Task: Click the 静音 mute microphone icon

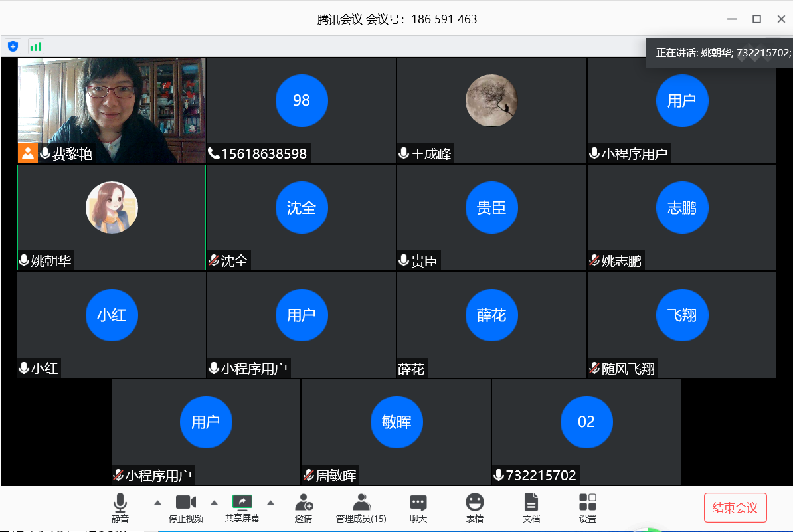Action: tap(120, 503)
